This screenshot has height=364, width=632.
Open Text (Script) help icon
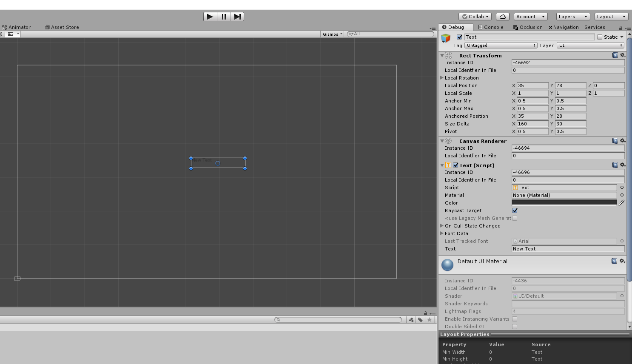(615, 165)
